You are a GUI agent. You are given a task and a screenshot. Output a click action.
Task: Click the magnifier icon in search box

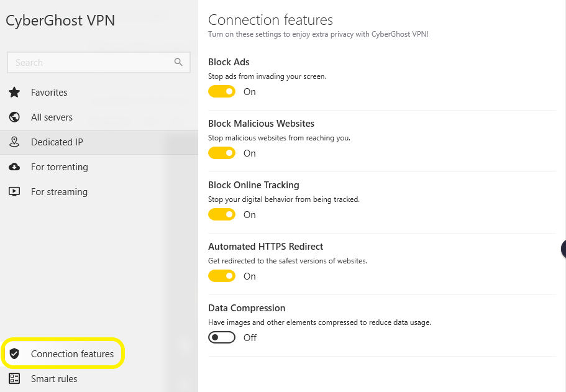tap(178, 62)
